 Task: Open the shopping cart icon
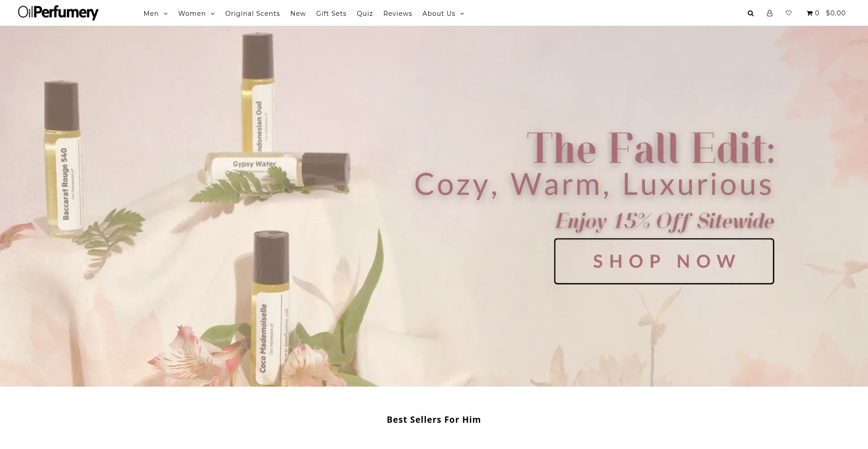coord(810,13)
